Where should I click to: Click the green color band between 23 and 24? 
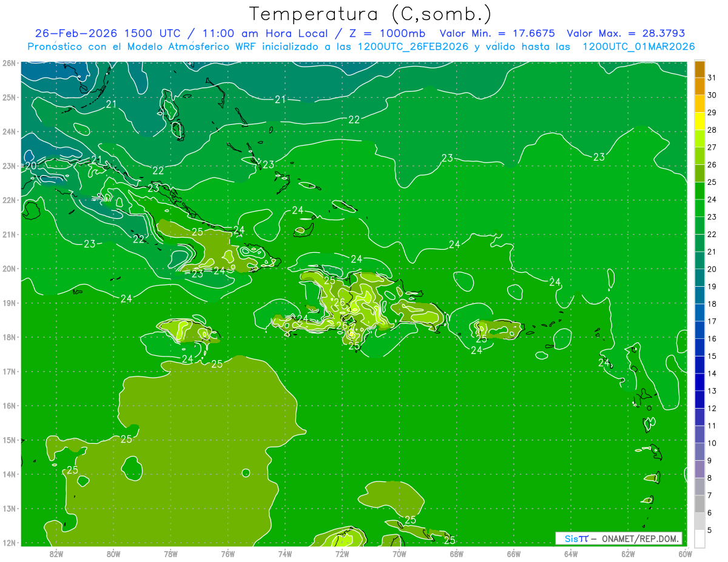[x=699, y=209]
